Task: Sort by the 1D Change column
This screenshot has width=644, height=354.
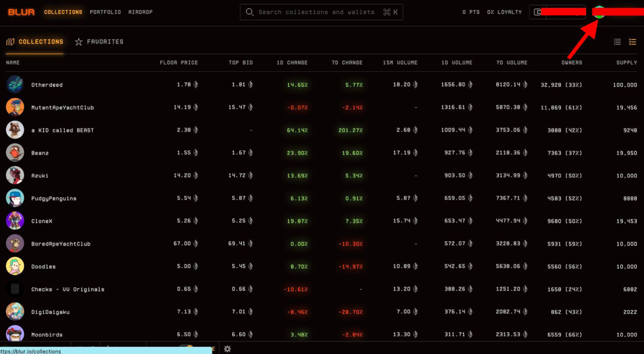Action: tap(292, 63)
